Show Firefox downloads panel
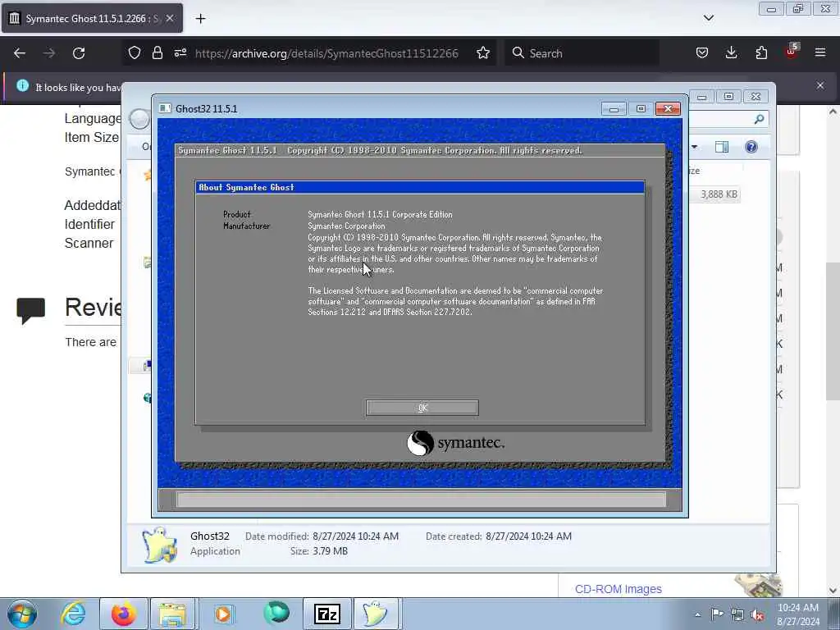Screen dimensions: 840x630 point(731,53)
